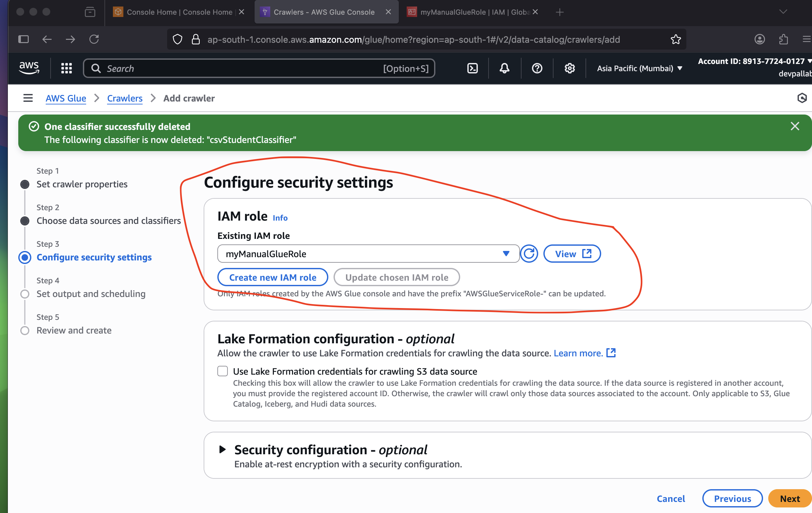Viewport: 812px width, 513px height.
Task: Open AWS CloudShell terminal icon
Action: pyautogui.click(x=472, y=69)
